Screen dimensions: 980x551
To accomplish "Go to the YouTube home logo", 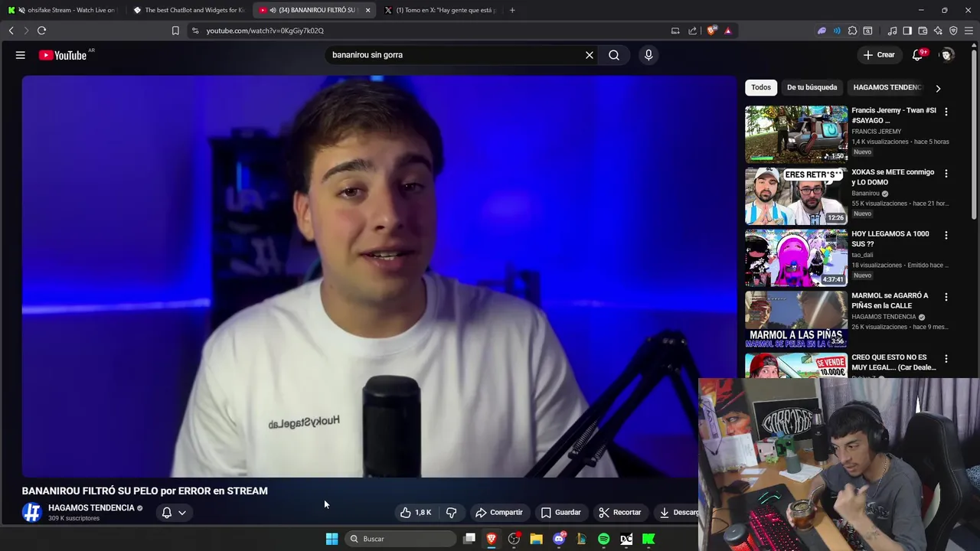I will coord(63,55).
